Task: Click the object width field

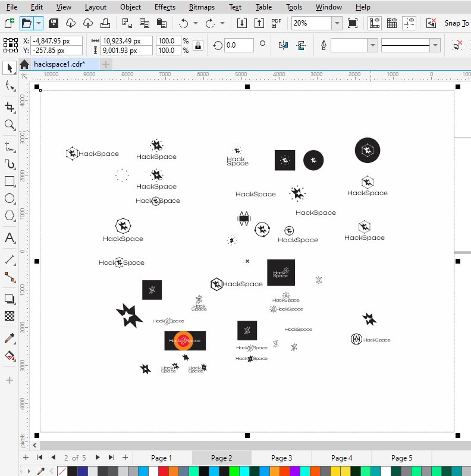Action: pyautogui.click(x=127, y=40)
